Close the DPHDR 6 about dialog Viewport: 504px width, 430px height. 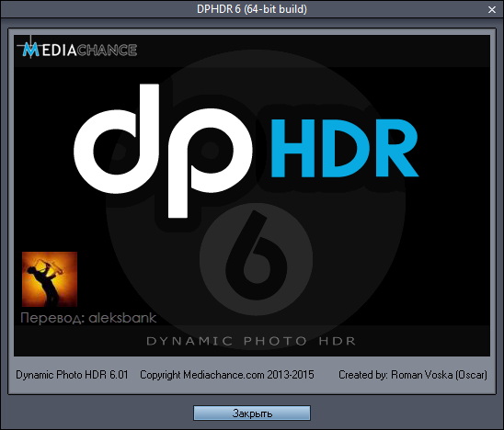(x=492, y=10)
